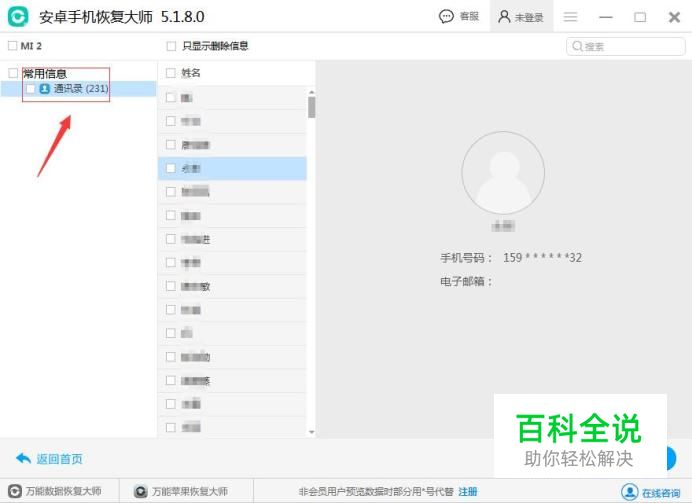Image resolution: width=692 pixels, height=503 pixels.
Task: Tick the 常用信息 checkbox
Action: tap(13, 73)
